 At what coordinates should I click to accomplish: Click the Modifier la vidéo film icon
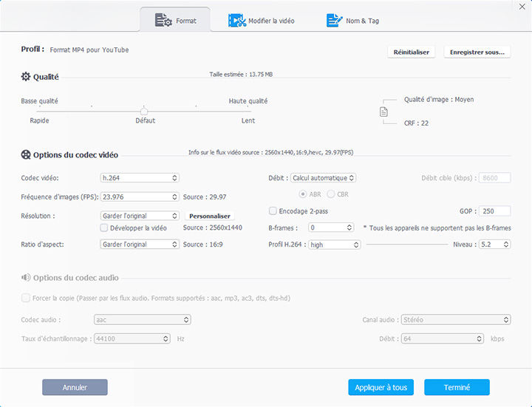pyautogui.click(x=236, y=21)
